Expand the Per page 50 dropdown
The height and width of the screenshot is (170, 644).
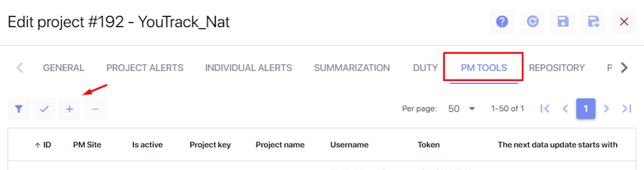tap(461, 109)
